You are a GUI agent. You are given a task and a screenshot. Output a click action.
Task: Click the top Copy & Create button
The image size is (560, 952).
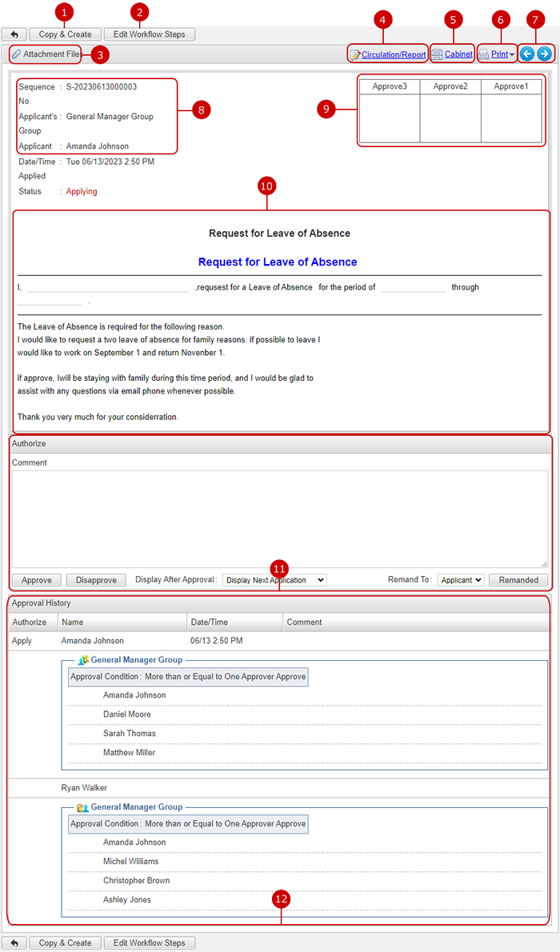pos(65,34)
